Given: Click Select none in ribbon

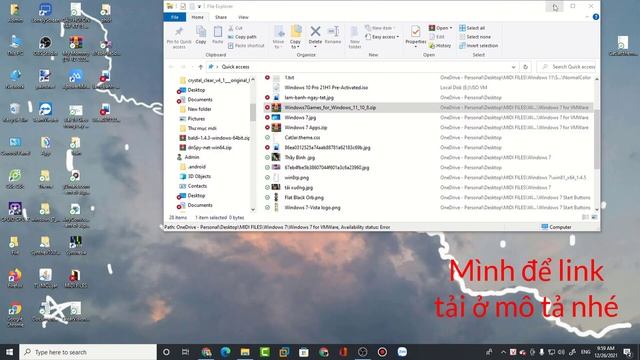Looking at the screenshot, I should (475, 37).
